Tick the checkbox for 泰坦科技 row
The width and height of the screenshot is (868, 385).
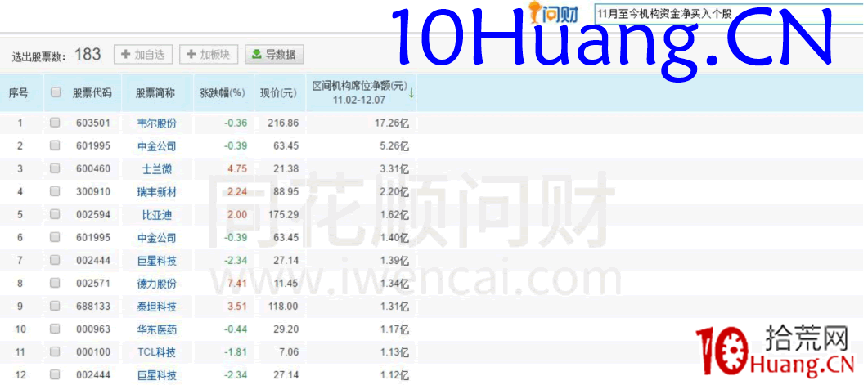point(55,306)
